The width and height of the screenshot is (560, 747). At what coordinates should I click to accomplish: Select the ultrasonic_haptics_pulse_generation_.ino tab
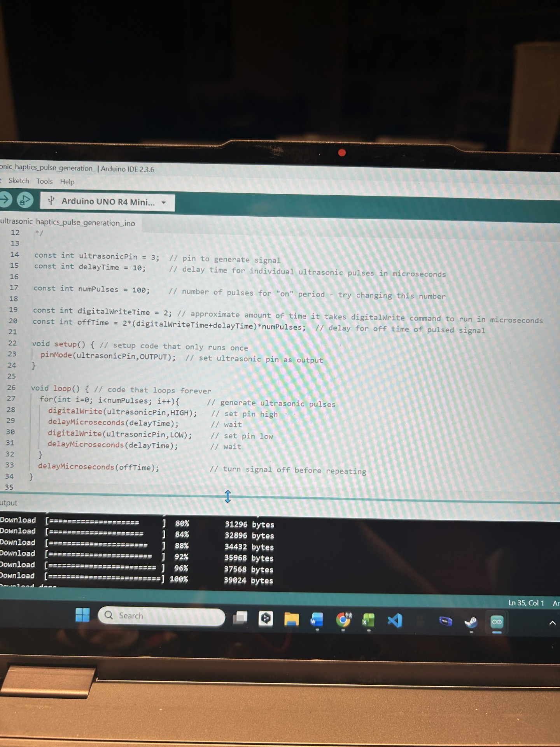pos(68,223)
